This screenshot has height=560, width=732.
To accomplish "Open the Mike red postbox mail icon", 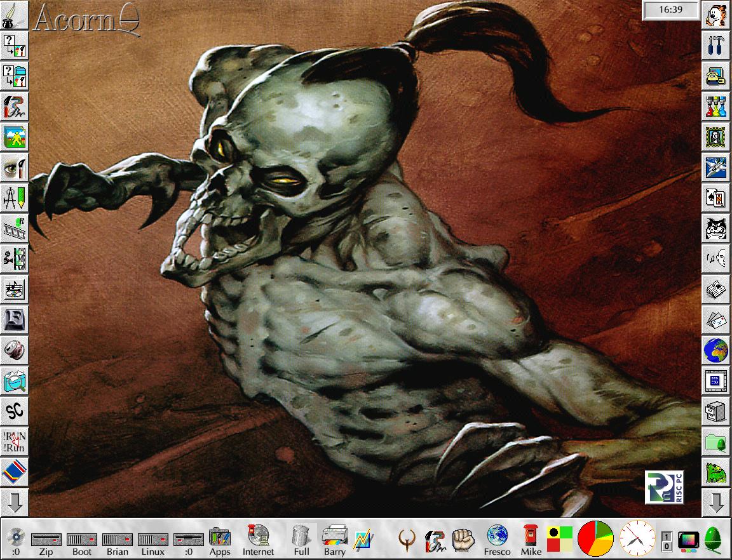I will click(x=531, y=540).
